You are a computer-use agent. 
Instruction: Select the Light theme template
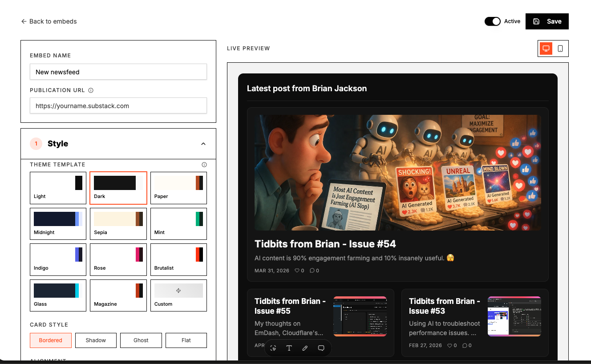[x=58, y=188]
